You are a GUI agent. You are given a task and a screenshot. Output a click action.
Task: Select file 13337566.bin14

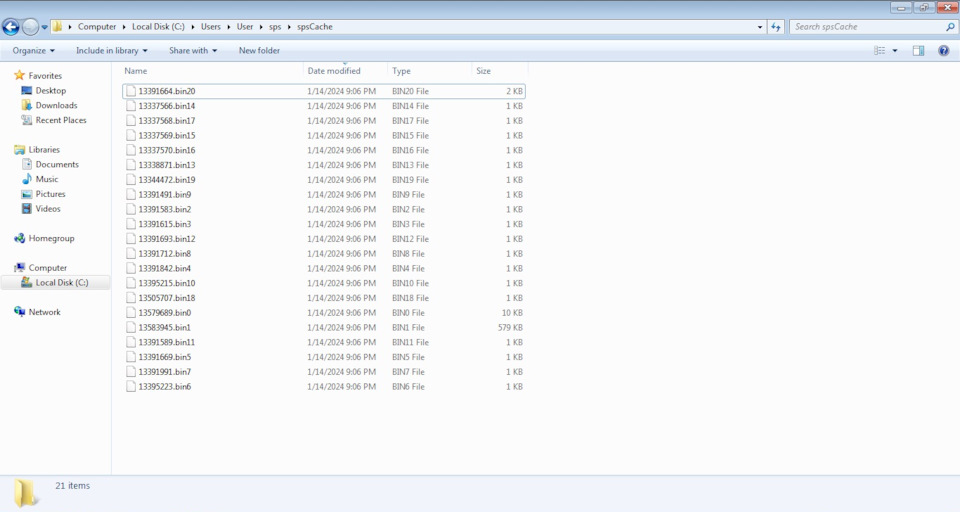324,106
